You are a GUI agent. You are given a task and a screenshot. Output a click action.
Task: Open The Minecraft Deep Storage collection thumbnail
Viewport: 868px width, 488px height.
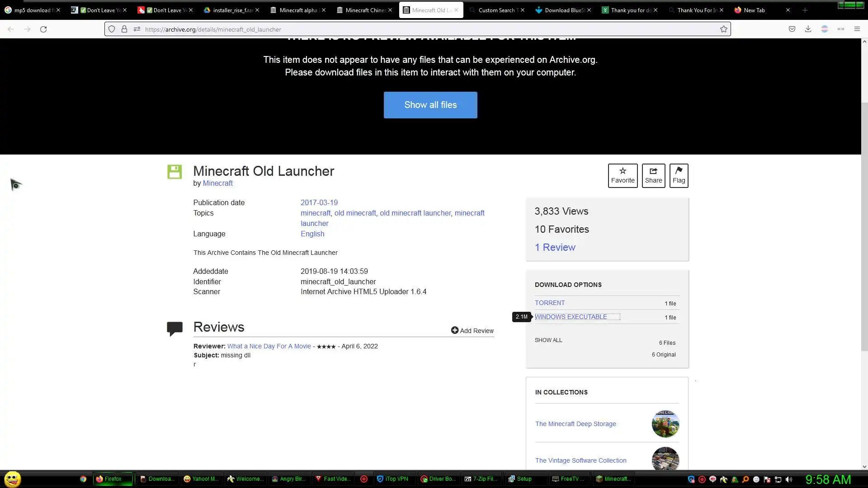pos(665,424)
